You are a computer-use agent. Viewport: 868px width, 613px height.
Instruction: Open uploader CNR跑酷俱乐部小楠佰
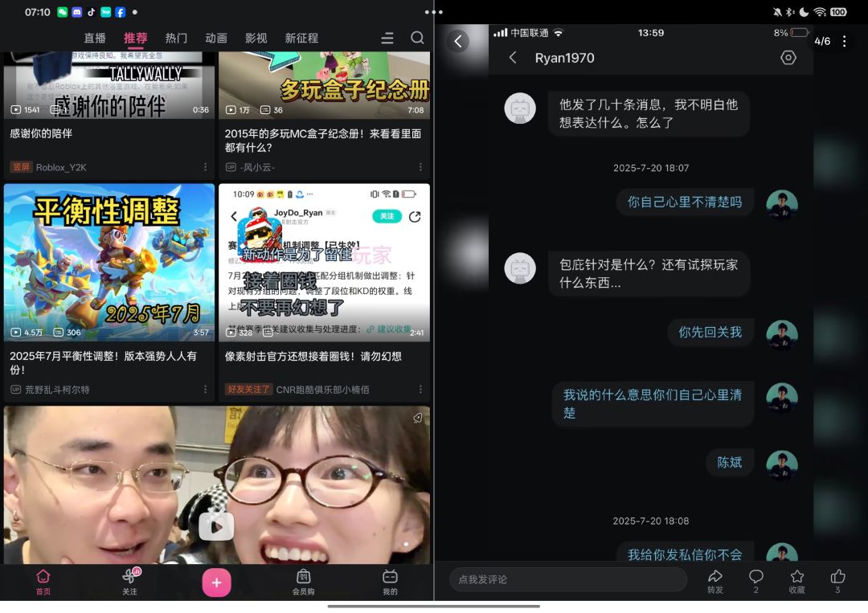[x=323, y=390]
